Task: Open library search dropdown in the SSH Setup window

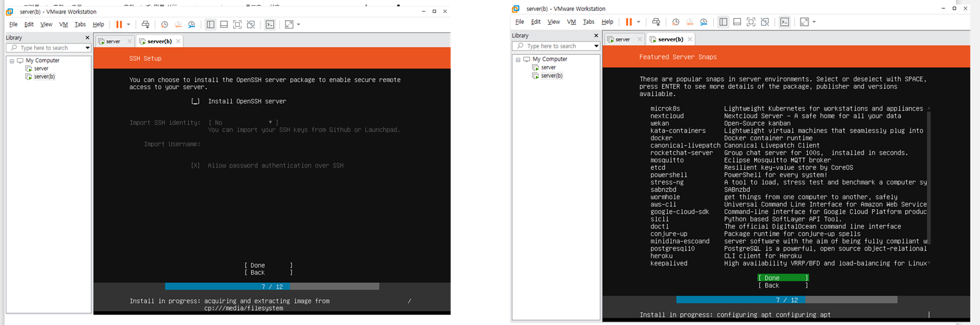Action: pos(87,48)
